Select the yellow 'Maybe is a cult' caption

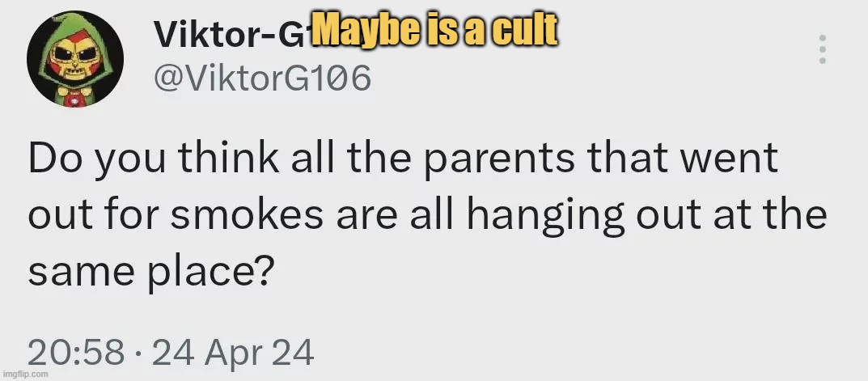point(434,31)
